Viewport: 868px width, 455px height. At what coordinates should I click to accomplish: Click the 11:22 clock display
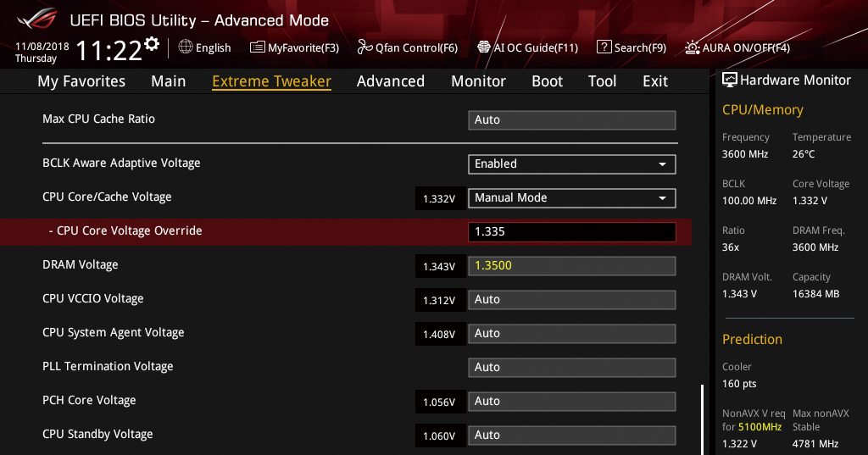[109, 51]
